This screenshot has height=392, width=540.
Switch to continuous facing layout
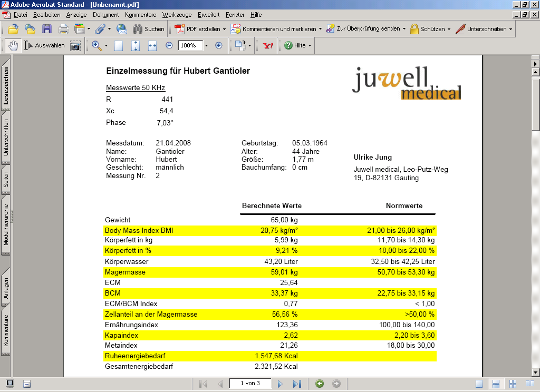(x=513, y=384)
